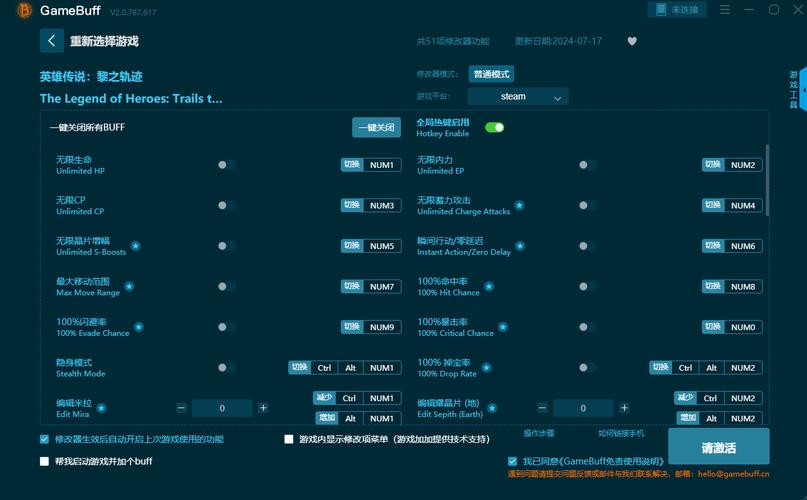
Task: Toggle Unlimited HP on
Action: (227, 165)
